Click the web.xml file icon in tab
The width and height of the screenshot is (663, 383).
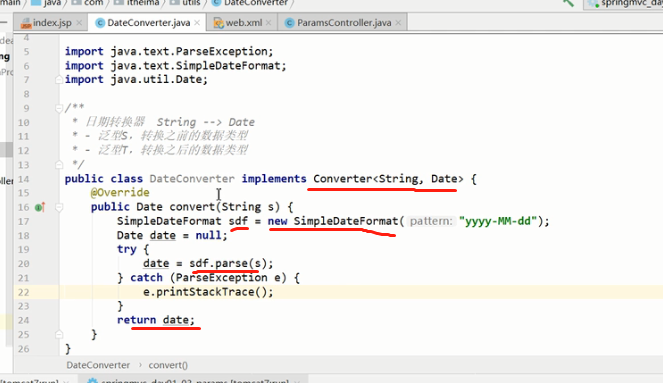[x=218, y=23]
